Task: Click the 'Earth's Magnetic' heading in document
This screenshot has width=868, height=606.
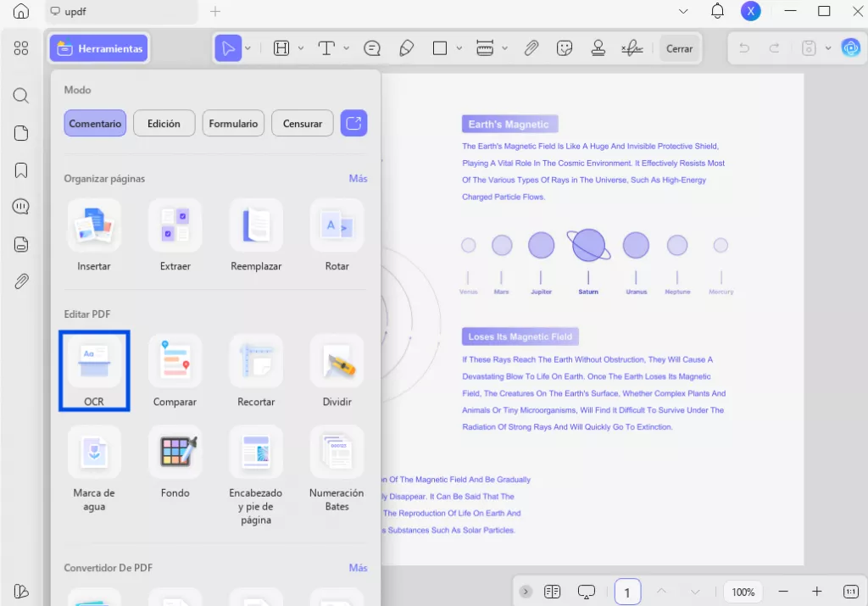Action: (x=509, y=124)
